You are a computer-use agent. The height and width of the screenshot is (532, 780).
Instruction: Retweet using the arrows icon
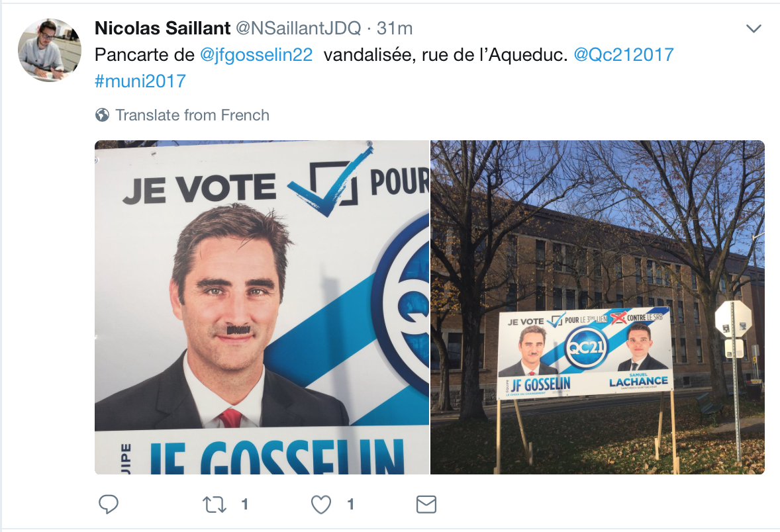tap(215, 505)
